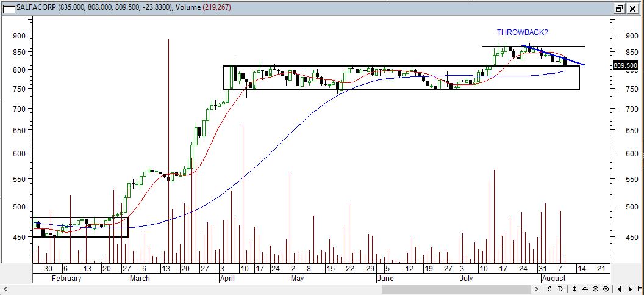Click the D periodicity button
The image size is (644, 295).
click(560, 289)
